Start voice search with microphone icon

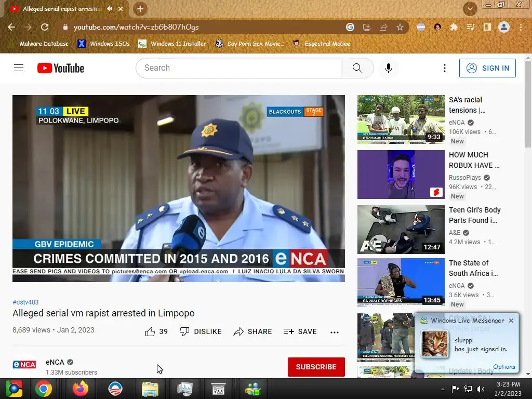pyautogui.click(x=389, y=68)
